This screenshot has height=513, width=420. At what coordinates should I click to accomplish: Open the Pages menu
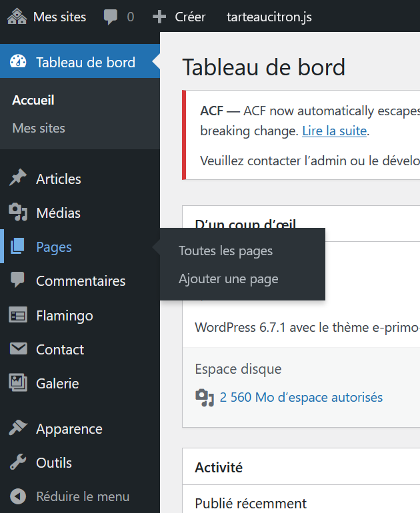(54, 247)
